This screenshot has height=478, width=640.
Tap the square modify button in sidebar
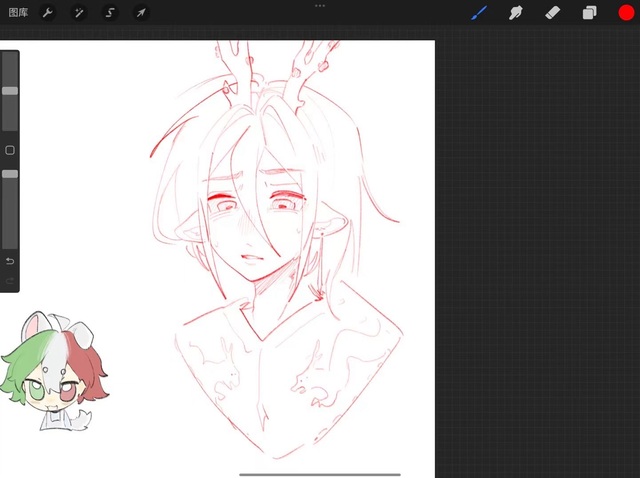point(10,150)
